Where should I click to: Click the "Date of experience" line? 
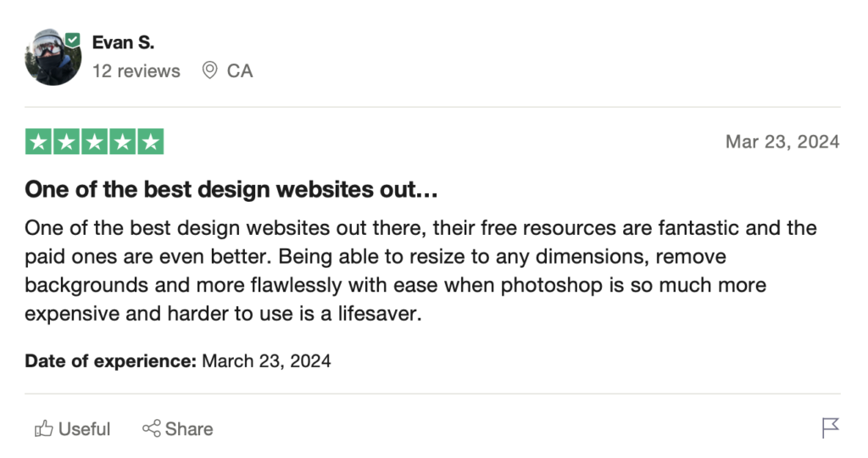coord(178,361)
